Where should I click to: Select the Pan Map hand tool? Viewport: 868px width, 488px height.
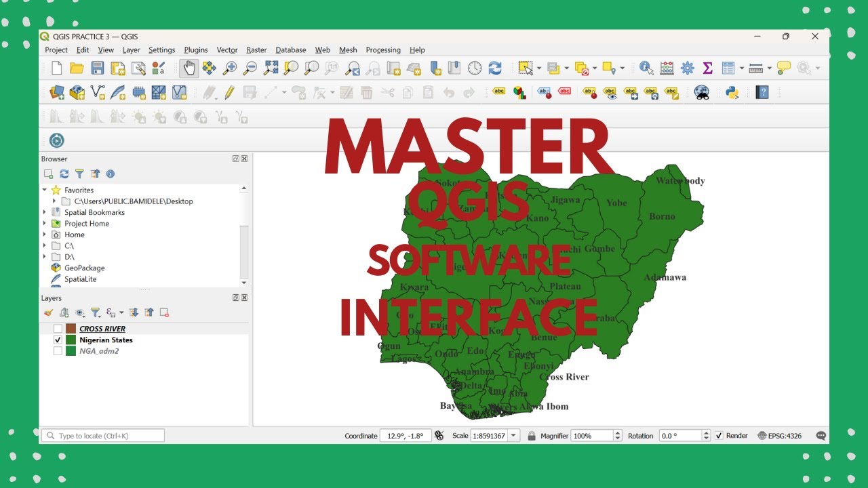[x=189, y=68]
